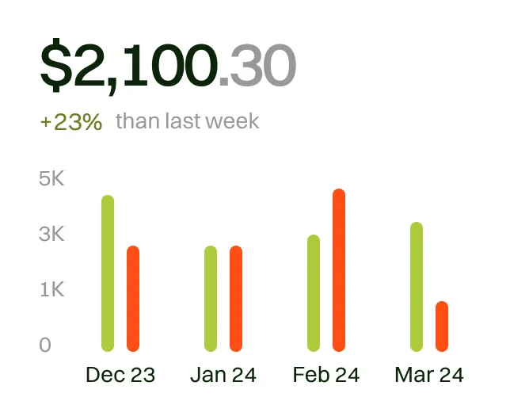
Task: Click the 3K y-axis label
Action: pyautogui.click(x=51, y=235)
